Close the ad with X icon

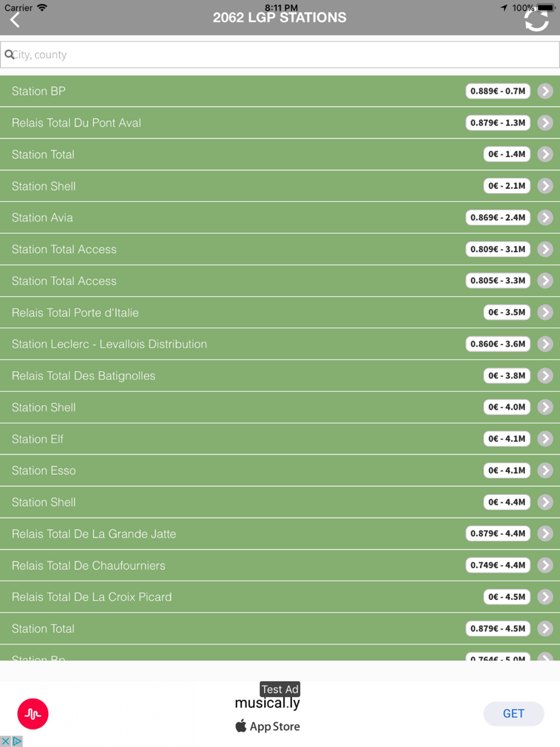tap(6, 741)
